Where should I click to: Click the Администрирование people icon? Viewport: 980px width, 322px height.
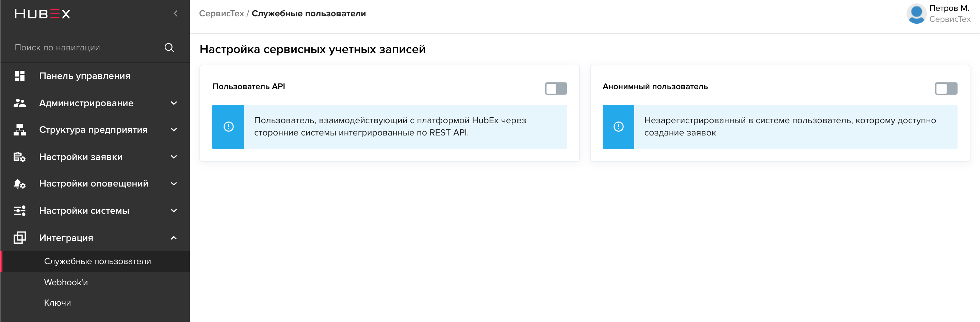(x=20, y=103)
